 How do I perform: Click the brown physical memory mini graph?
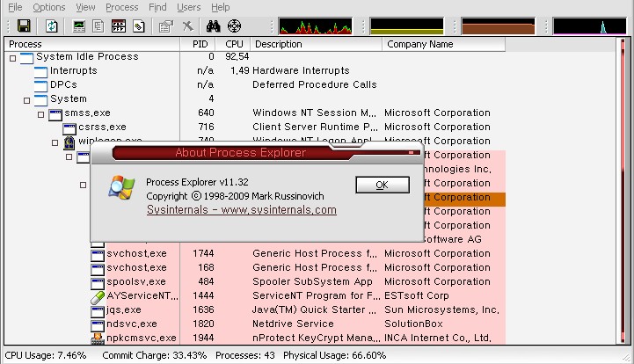point(498,25)
